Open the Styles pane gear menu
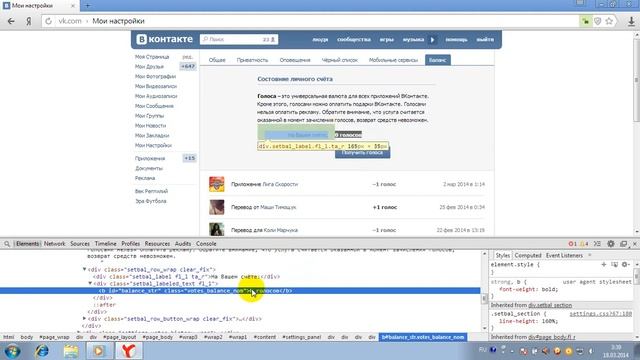The width and height of the screenshot is (640, 360). click(625, 264)
